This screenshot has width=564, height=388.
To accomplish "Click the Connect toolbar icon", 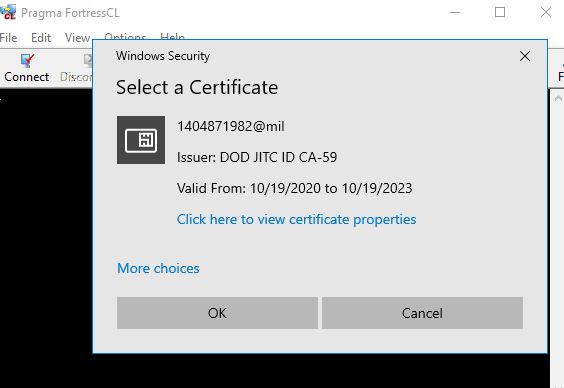I will [27, 60].
